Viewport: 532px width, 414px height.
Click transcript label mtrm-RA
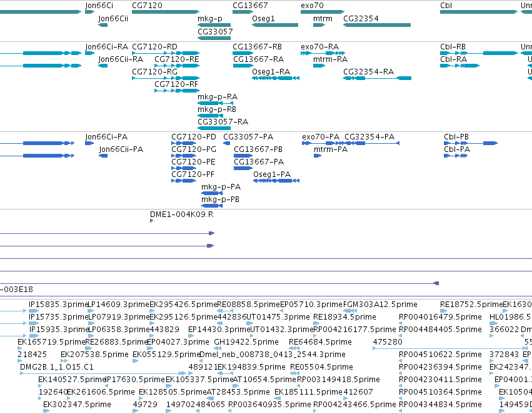click(330, 59)
